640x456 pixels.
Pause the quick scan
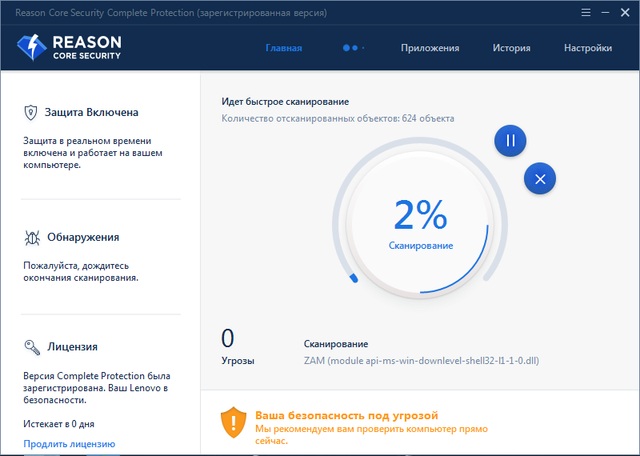point(510,141)
